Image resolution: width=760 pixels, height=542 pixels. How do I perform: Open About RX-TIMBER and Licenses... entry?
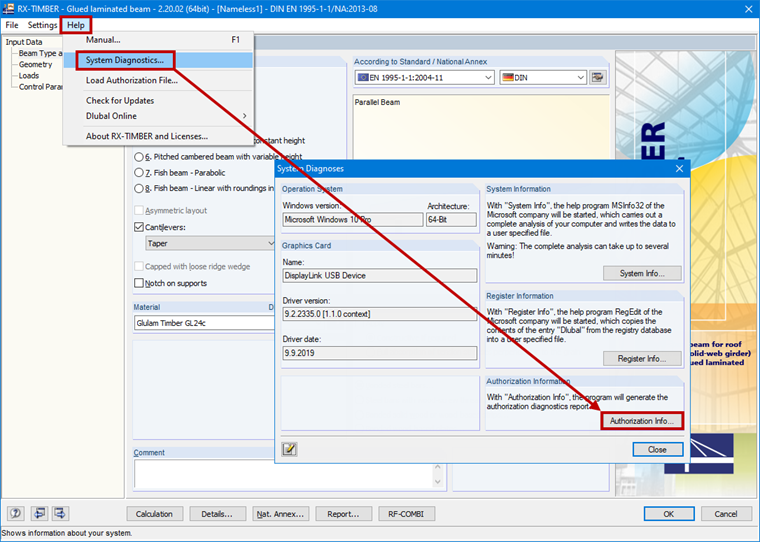(x=158, y=136)
